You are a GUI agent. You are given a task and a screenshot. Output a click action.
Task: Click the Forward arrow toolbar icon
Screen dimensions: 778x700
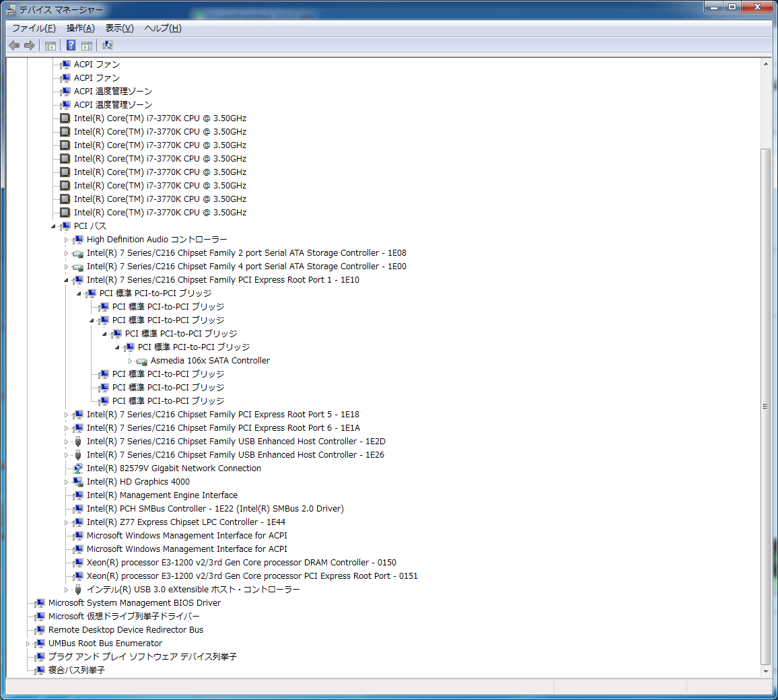[x=30, y=46]
